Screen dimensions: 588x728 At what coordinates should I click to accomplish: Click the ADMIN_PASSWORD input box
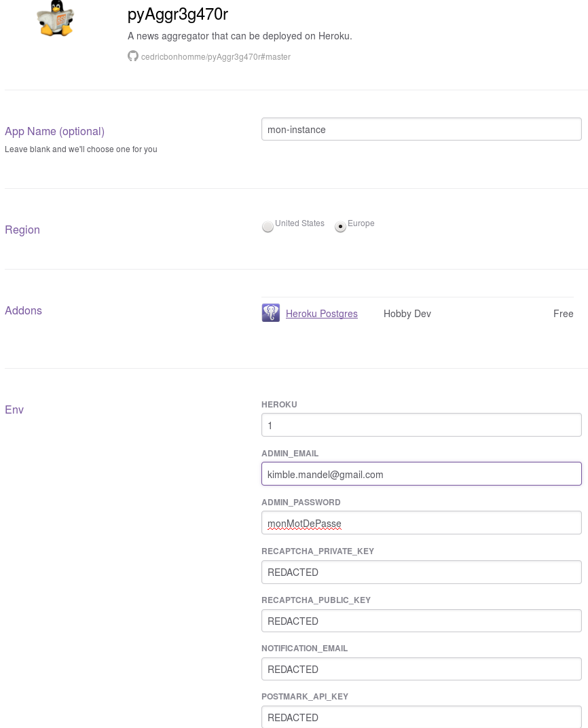422,523
